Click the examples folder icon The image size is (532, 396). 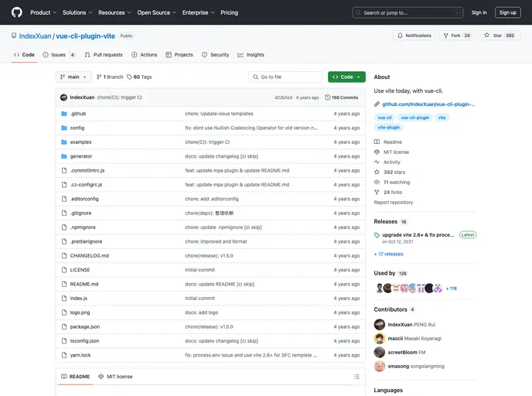[x=63, y=142]
